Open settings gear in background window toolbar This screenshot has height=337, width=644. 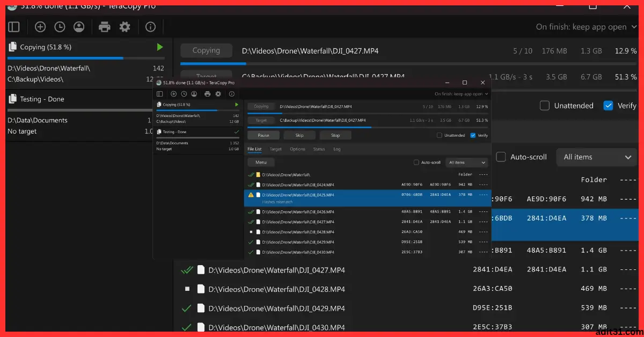125,27
